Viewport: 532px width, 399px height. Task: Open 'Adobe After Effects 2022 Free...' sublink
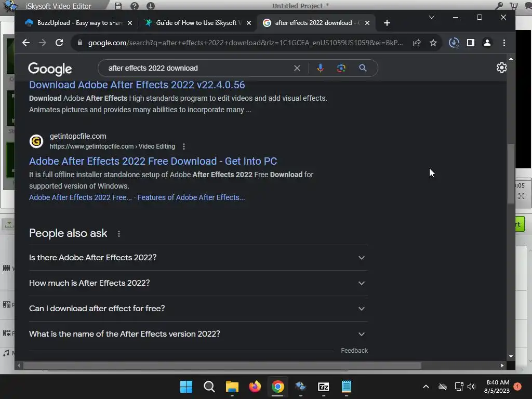[x=81, y=197]
